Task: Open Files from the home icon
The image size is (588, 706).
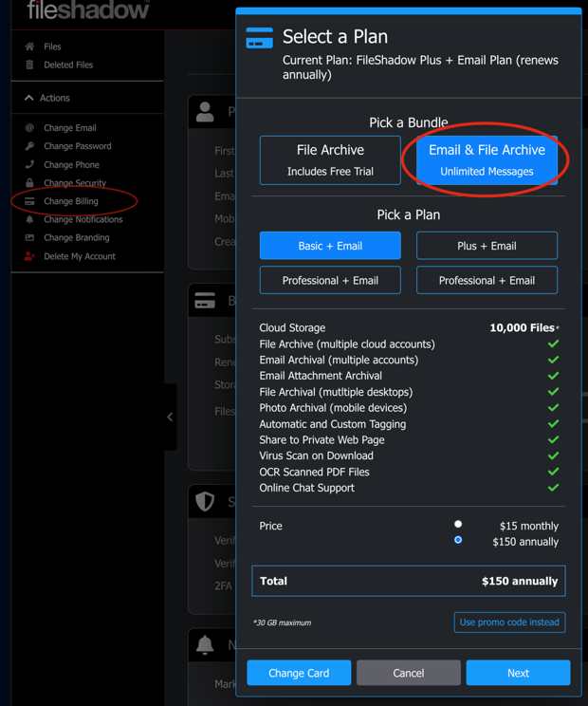Action: (x=29, y=46)
